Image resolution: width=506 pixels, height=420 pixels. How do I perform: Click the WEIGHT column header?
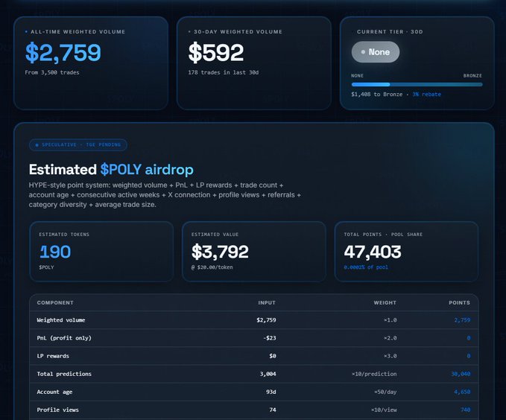point(385,303)
